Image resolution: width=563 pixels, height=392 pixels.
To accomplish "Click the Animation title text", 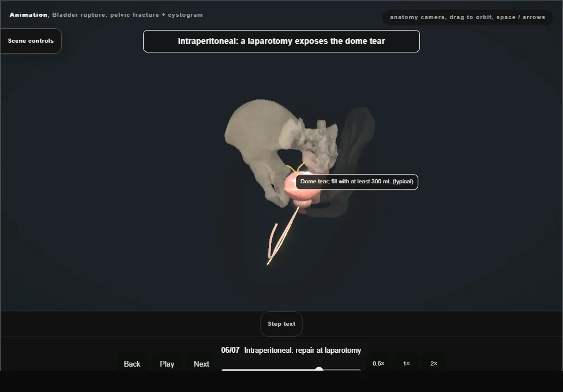I will pos(28,15).
